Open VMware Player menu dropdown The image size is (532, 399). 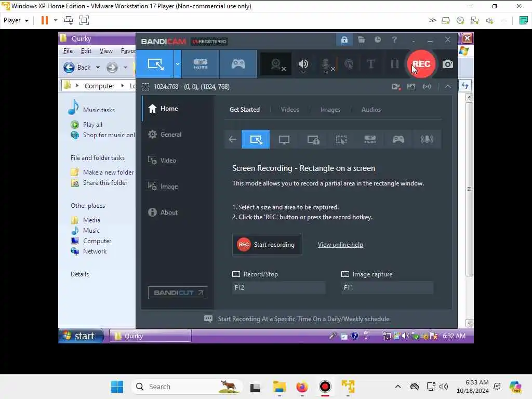pyautogui.click(x=16, y=20)
